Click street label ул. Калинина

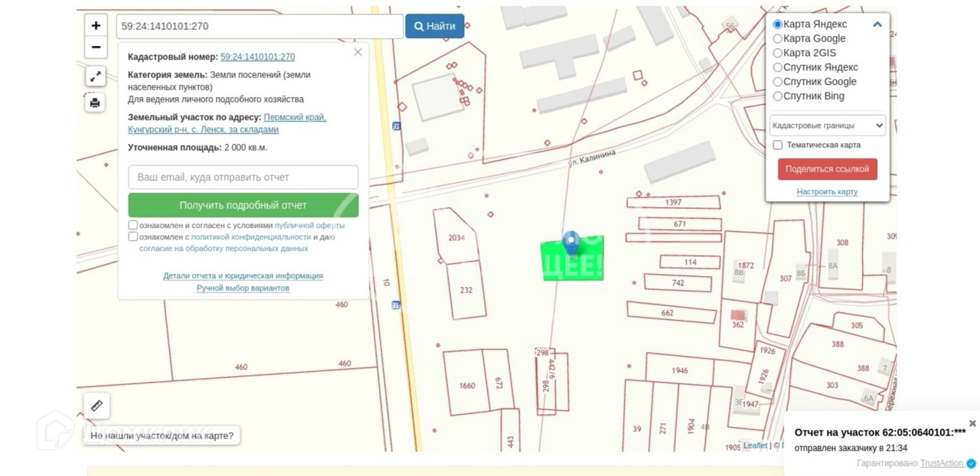[592, 158]
